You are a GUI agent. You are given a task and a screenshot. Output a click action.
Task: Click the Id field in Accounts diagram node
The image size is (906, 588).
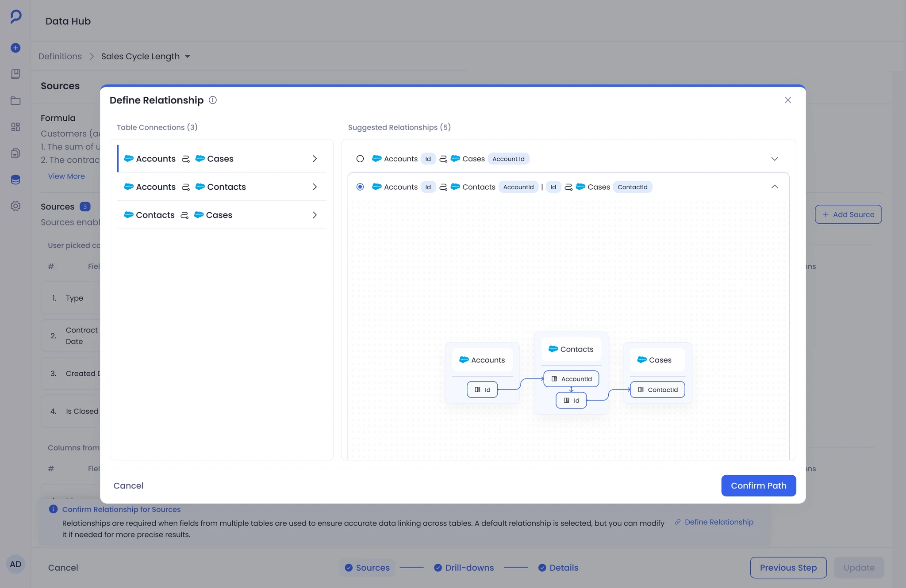[x=482, y=389]
